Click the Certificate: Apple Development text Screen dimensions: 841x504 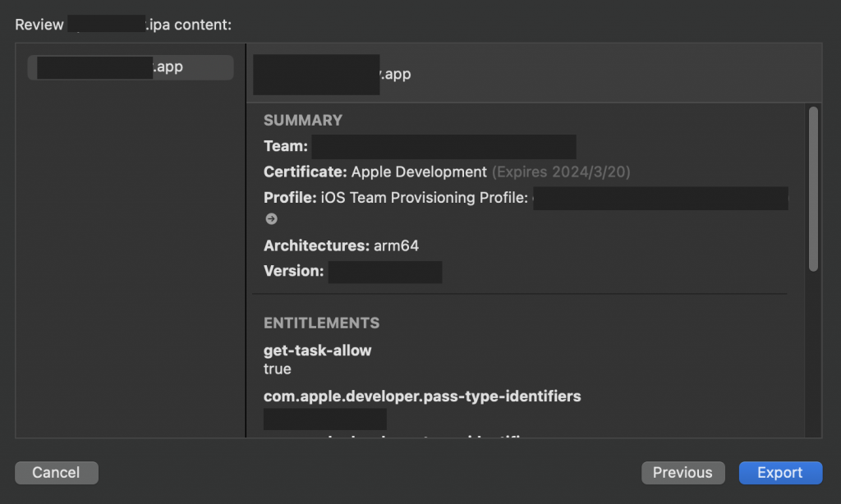click(375, 172)
